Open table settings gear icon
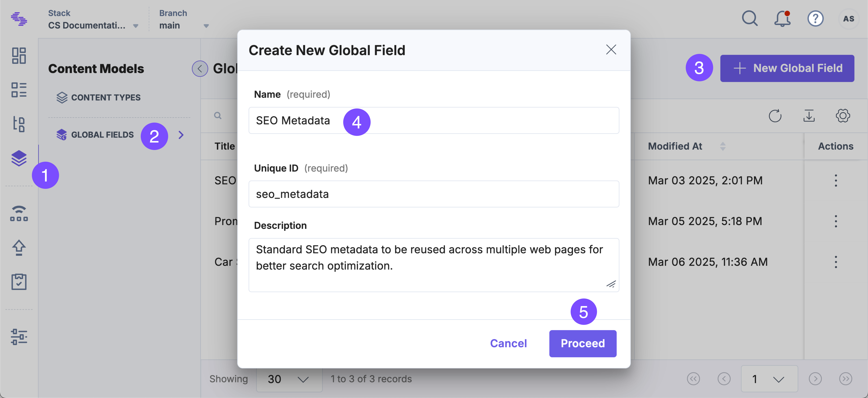The image size is (868, 398). (x=843, y=116)
